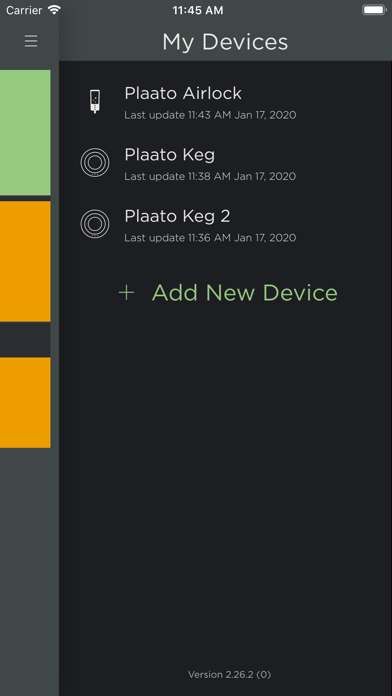Screen dimensions: 392x696
Task: Tap Airlock last update 11:43 AM timestamp
Action: 210,115
